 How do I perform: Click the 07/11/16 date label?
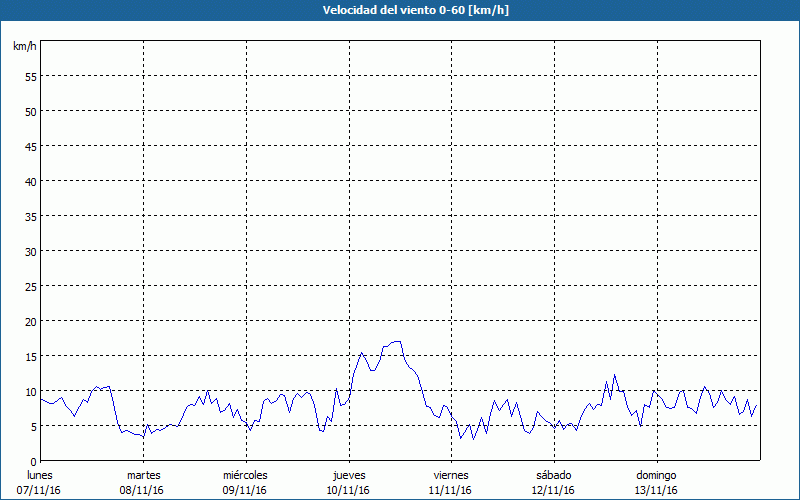pos(39,490)
